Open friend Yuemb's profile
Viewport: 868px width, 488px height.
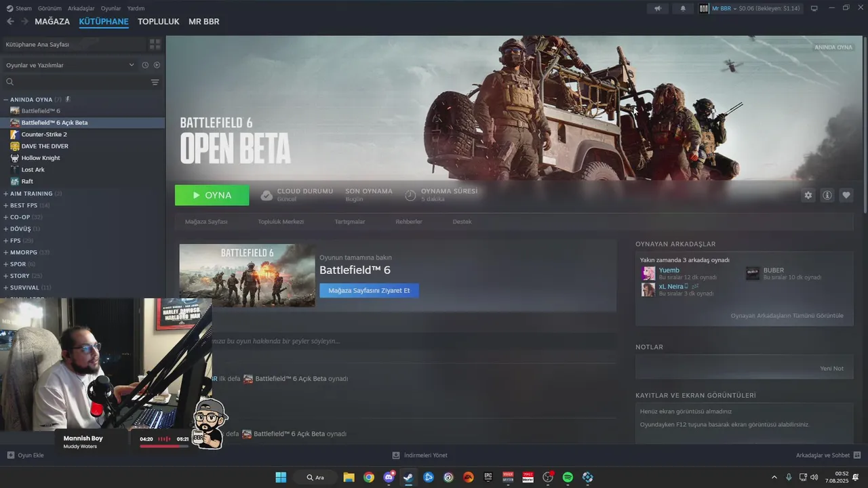(x=669, y=270)
